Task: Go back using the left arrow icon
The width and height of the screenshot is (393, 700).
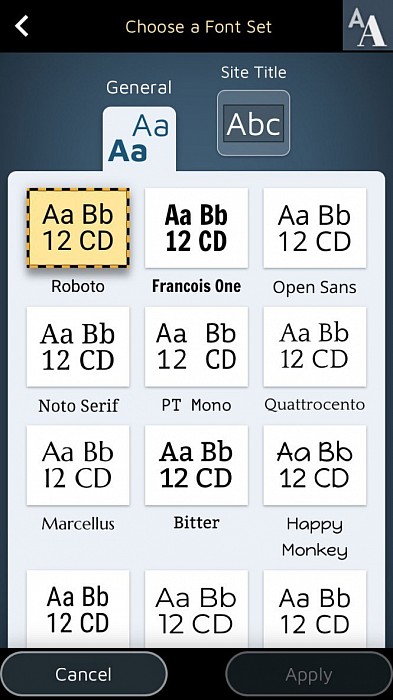Action: click(x=21, y=26)
